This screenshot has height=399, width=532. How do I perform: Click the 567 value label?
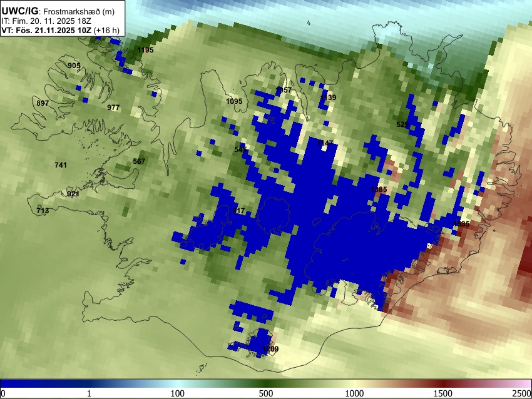(x=139, y=161)
